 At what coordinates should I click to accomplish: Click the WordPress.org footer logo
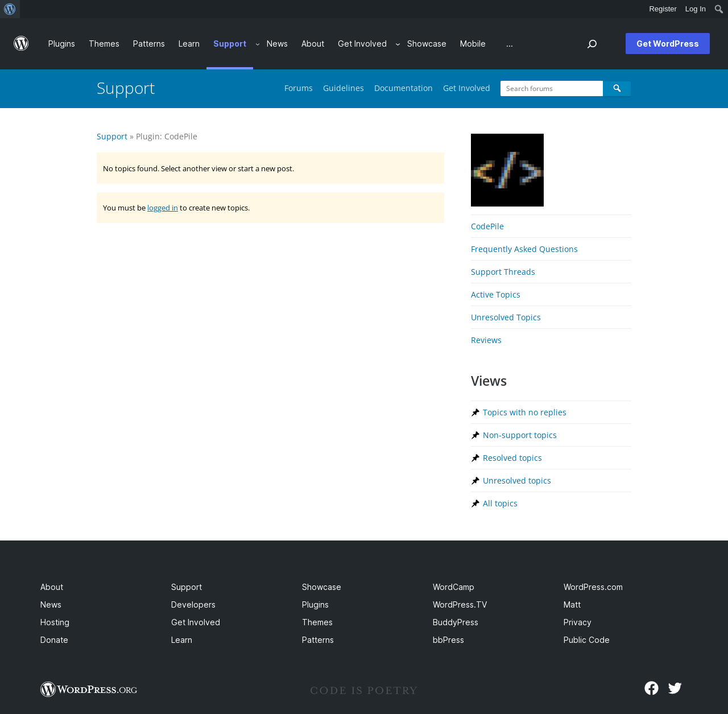pyautogui.click(x=89, y=690)
